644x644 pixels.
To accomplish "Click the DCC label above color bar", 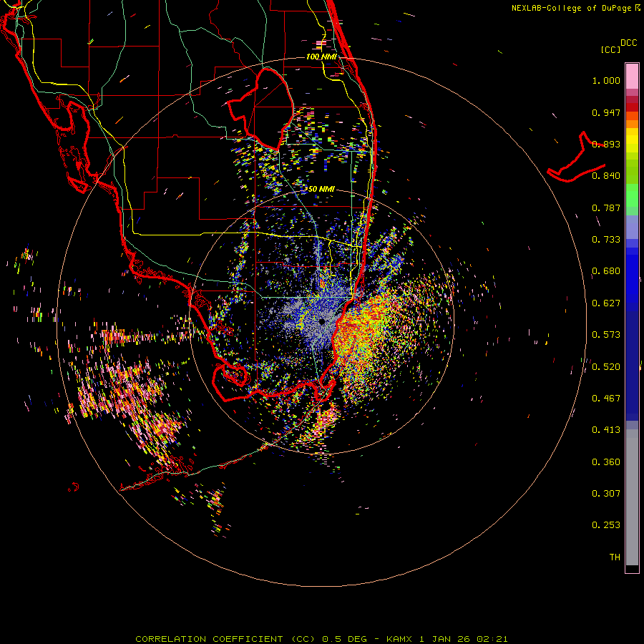I will (x=628, y=43).
